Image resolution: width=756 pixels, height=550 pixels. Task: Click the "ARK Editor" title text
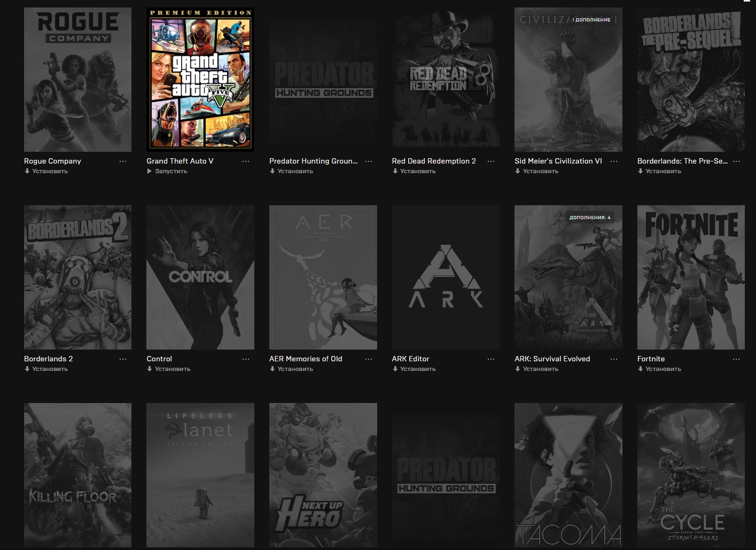coord(410,359)
